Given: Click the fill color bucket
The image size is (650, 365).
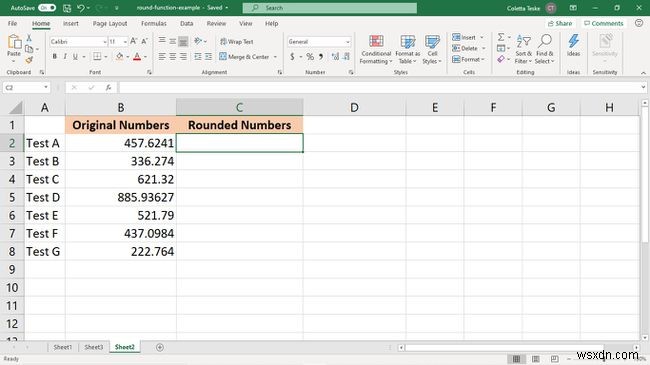Looking at the screenshot, I should click(119, 56).
